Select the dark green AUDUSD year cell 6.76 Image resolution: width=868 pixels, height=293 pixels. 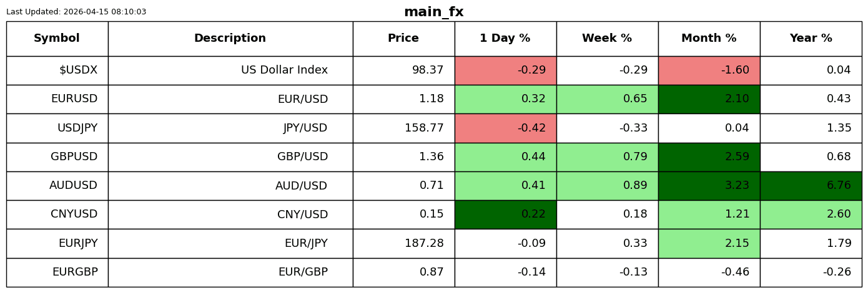(x=811, y=186)
